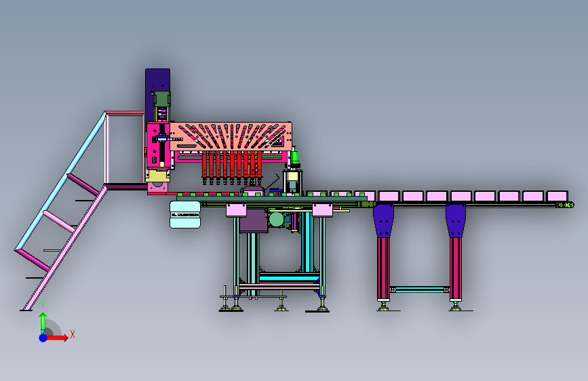588x381 pixels.
Task: Select the left blue conveyor support bracket
Action: click(x=383, y=220)
